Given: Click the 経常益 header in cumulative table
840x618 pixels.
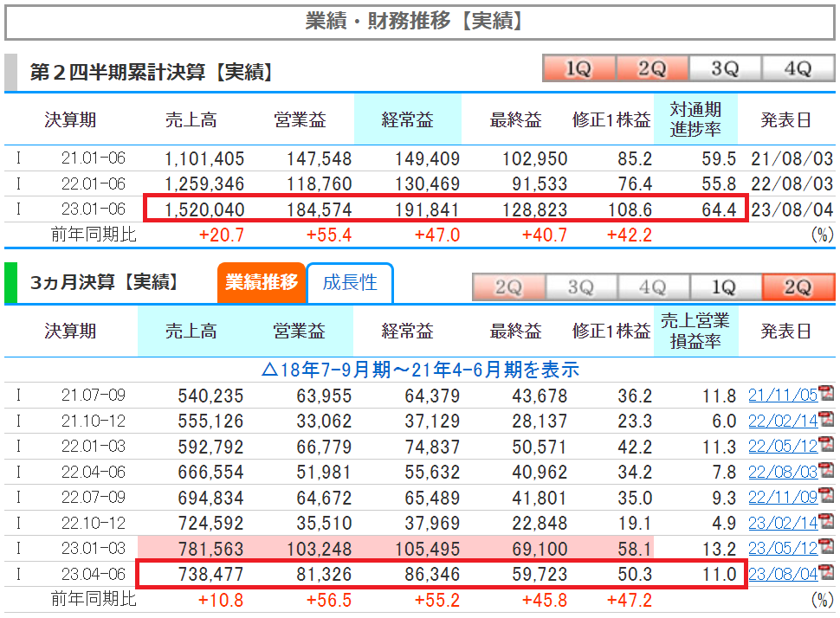Looking at the screenshot, I should pyautogui.click(x=408, y=119).
